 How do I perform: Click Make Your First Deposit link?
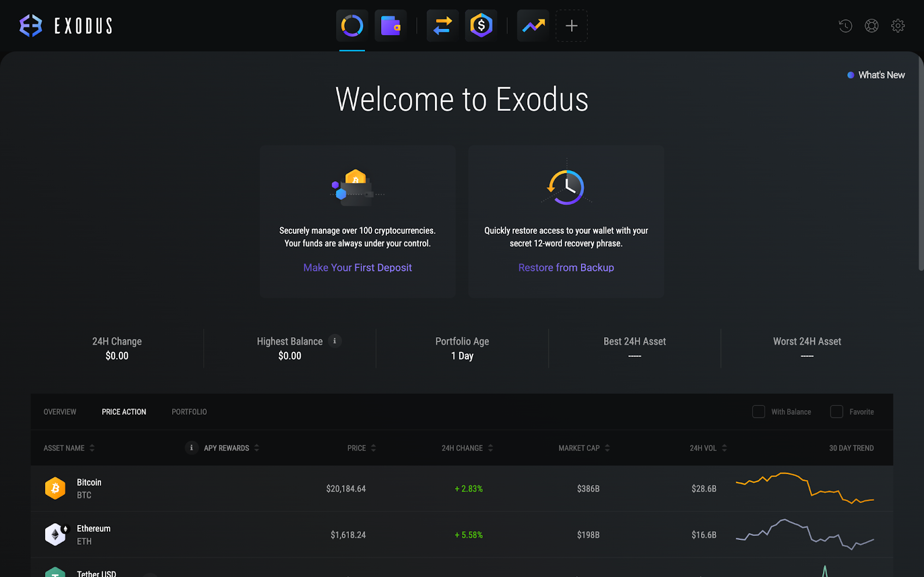coord(357,267)
